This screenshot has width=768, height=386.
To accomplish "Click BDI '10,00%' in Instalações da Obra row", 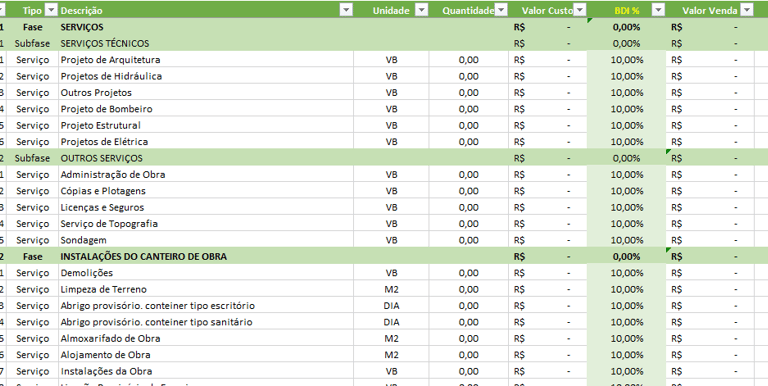I will click(x=626, y=371).
